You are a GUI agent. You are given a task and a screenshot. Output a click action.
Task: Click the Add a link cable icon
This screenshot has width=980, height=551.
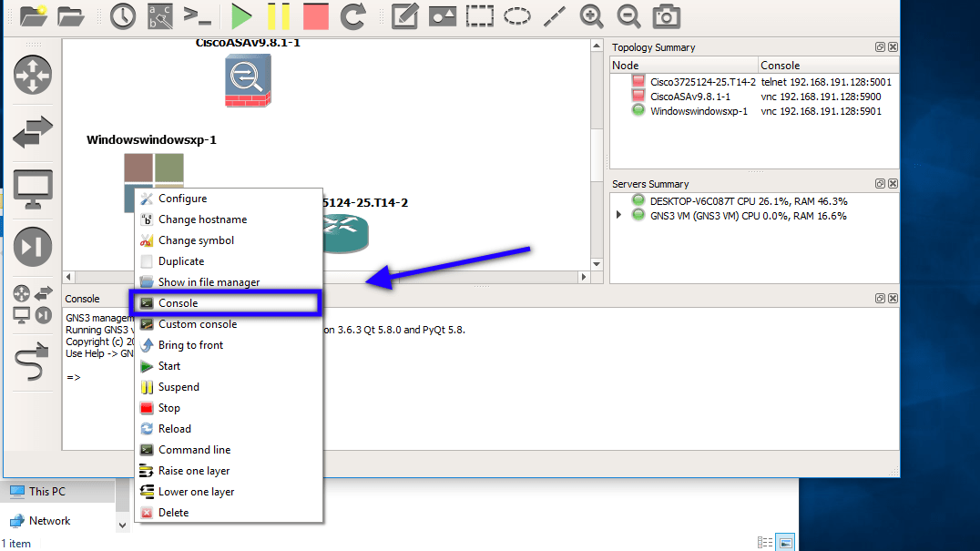tap(33, 362)
